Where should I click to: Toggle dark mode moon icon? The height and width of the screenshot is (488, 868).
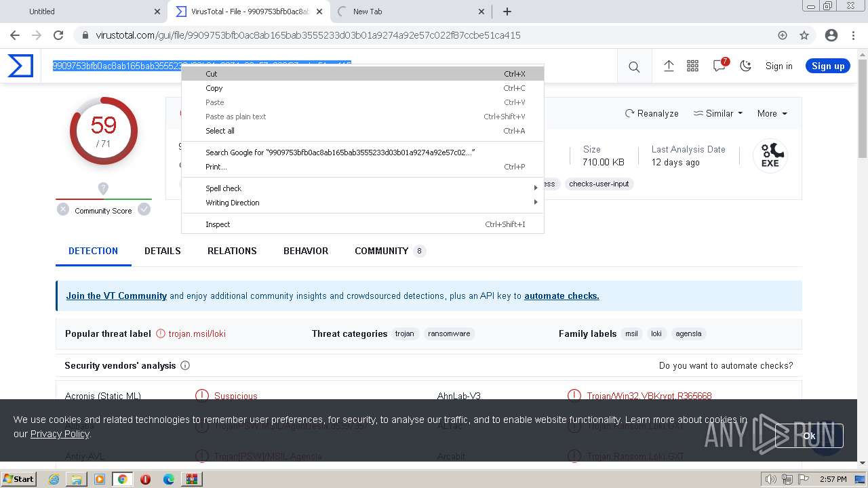click(745, 66)
